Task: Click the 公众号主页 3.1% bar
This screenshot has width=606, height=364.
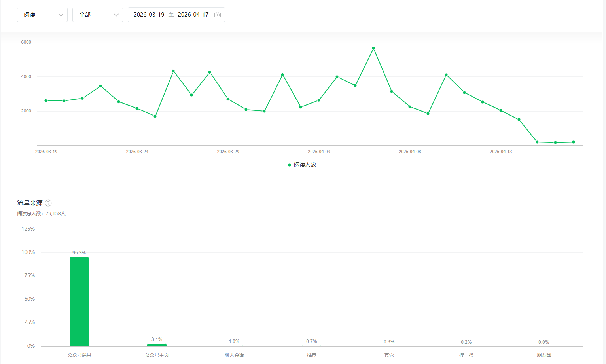Action: [x=157, y=345]
